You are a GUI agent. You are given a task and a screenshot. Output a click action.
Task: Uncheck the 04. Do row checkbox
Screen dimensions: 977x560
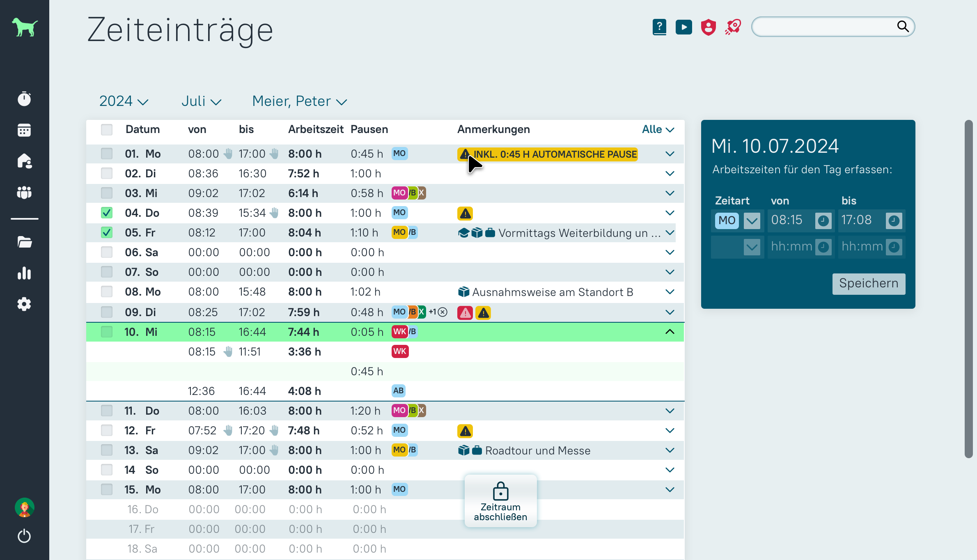tap(107, 213)
